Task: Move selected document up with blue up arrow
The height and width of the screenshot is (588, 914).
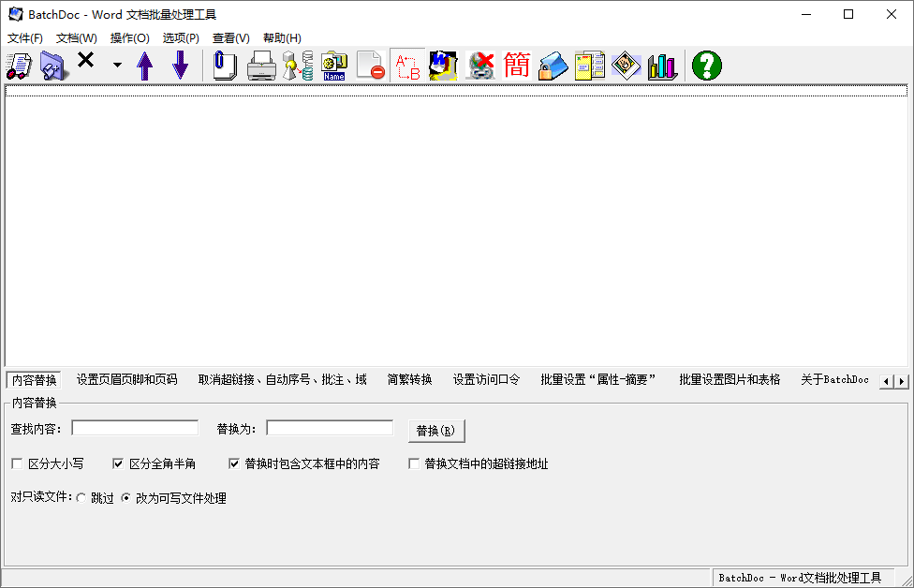Action: click(x=145, y=65)
